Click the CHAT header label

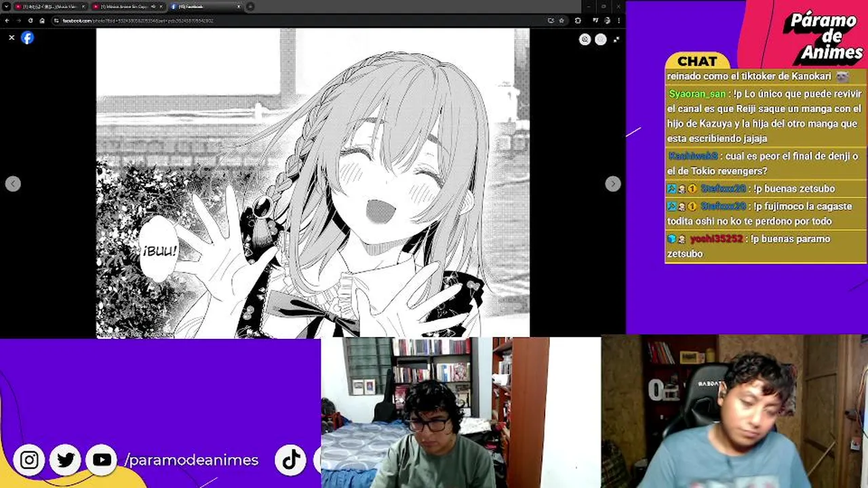(x=697, y=61)
